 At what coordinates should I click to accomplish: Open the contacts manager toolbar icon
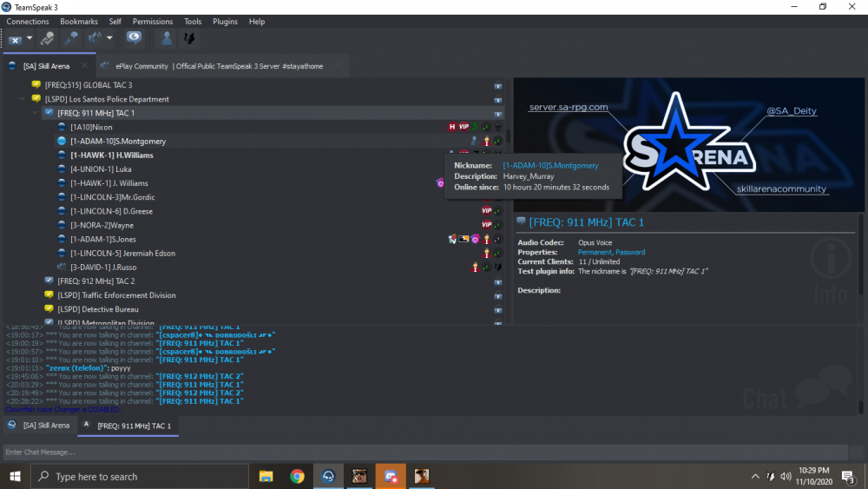click(165, 38)
